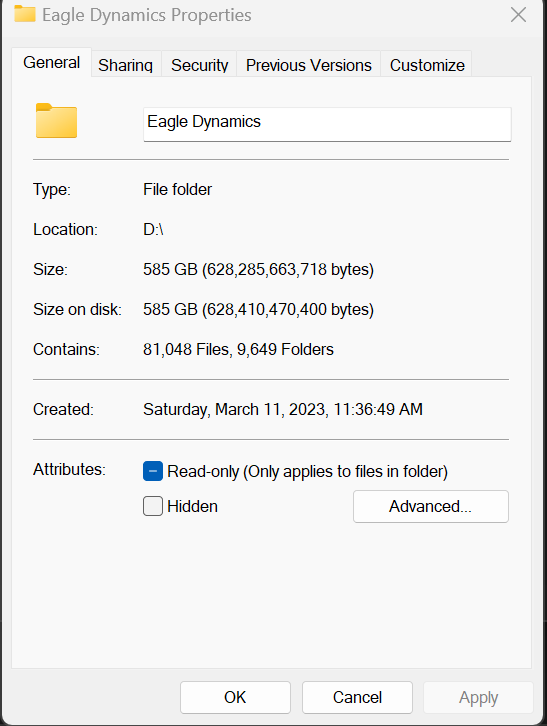Click the large yellow folder icon

tap(57, 121)
